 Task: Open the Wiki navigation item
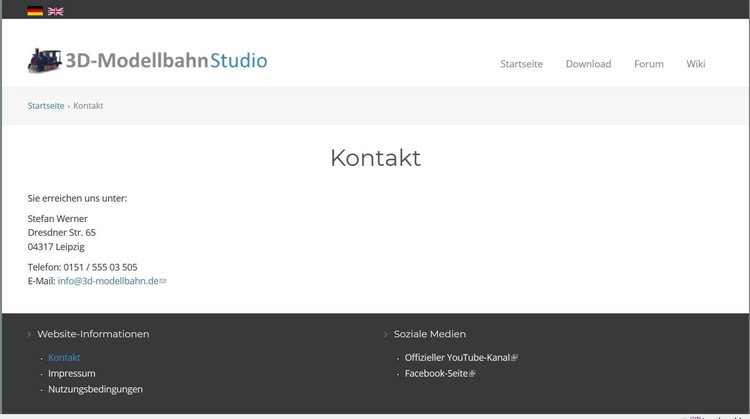pos(695,64)
